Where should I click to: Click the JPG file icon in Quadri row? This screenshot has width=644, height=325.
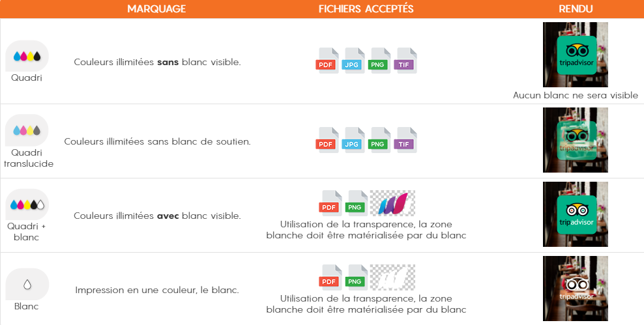pos(353,61)
